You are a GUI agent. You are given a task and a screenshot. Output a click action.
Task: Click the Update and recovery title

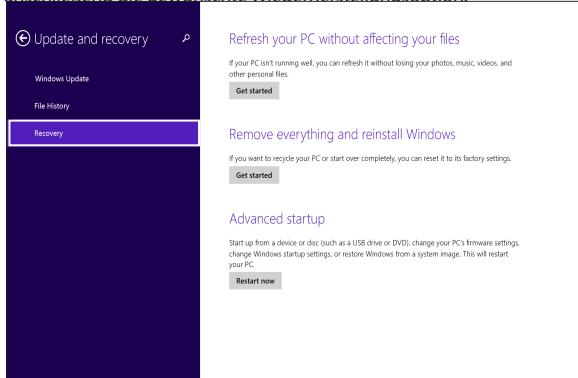pyautogui.click(x=91, y=39)
